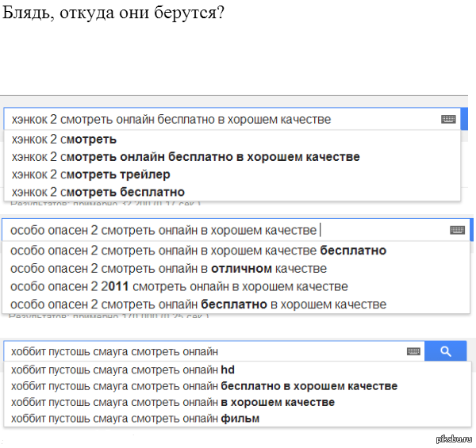Choose suggestion 'хоббит пустошь смауга смотреть онлайн hd'
Viewport: 476px width, 448px height.
pos(238,370)
